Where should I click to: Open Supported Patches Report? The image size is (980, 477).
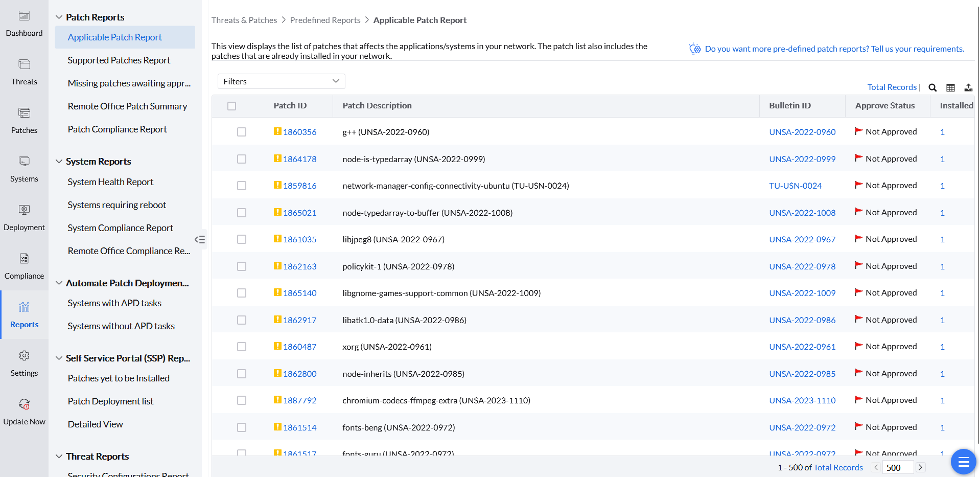point(119,60)
